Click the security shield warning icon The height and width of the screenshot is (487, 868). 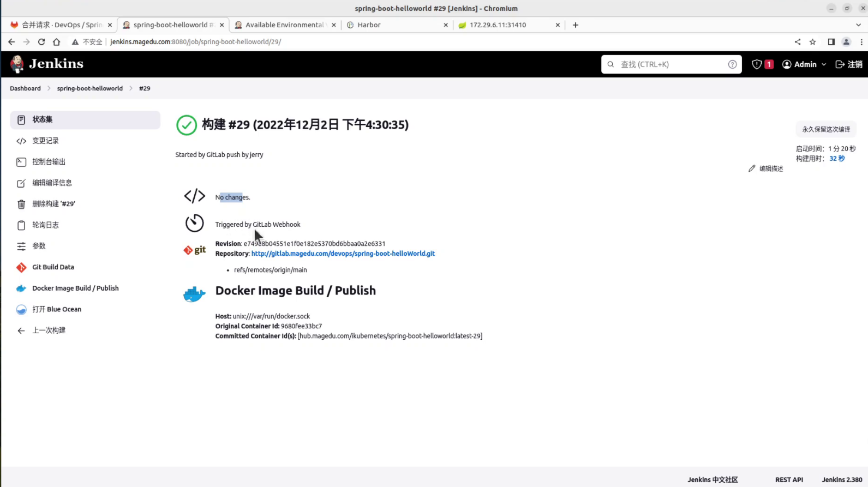(757, 64)
